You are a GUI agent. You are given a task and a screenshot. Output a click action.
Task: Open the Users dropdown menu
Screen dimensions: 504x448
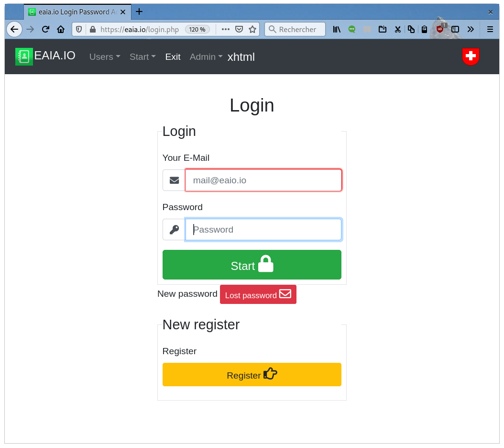click(105, 57)
